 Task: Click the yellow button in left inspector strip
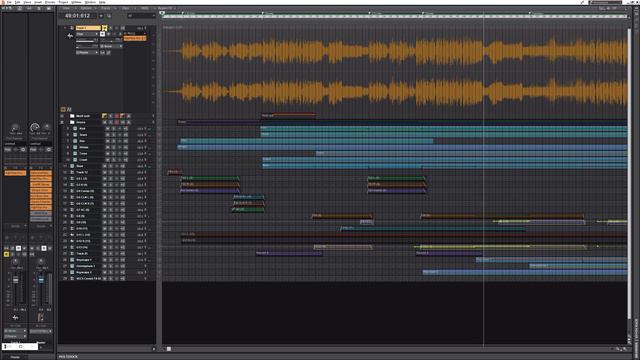pos(6,254)
